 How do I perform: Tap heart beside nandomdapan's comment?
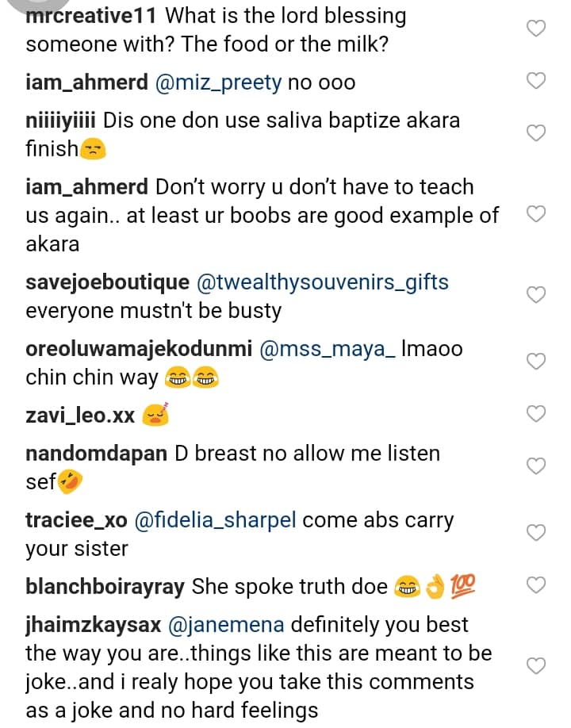[537, 466]
